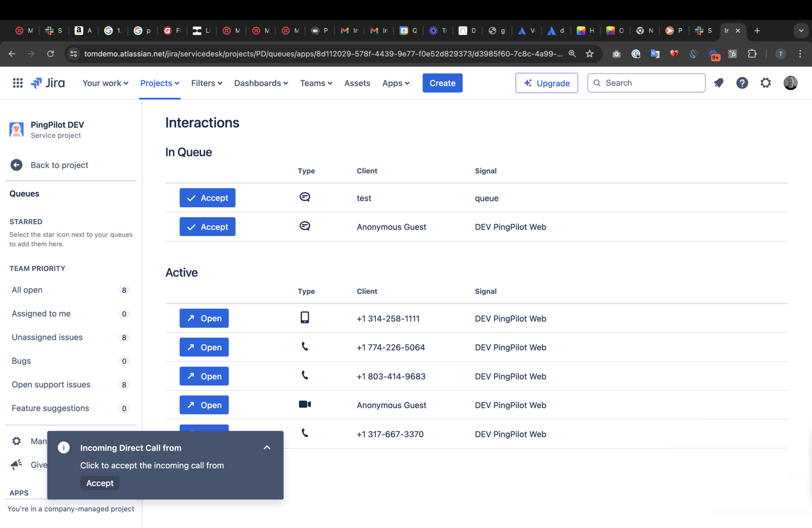Open the Jira app switcher grid icon
This screenshot has height=528, width=812.
18,83
